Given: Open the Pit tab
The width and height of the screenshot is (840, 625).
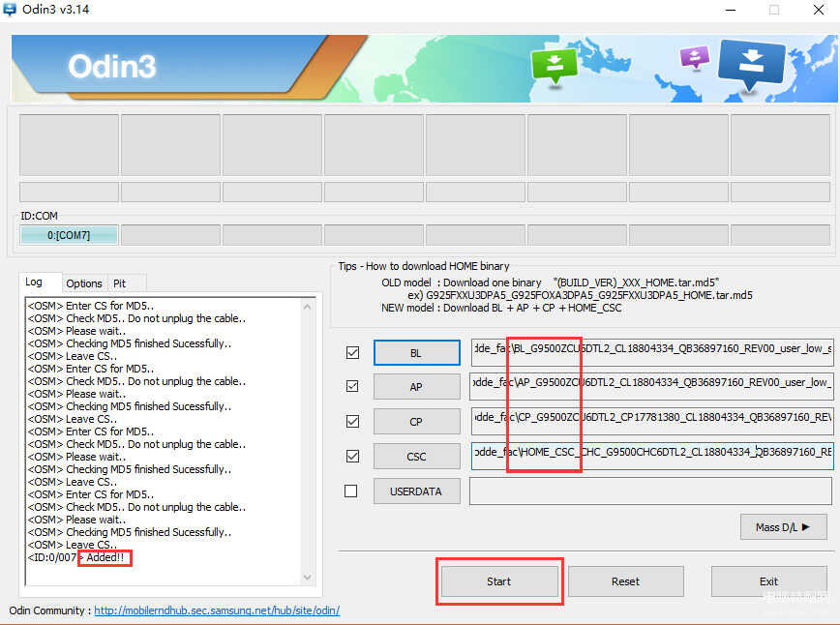Looking at the screenshot, I should (120, 283).
